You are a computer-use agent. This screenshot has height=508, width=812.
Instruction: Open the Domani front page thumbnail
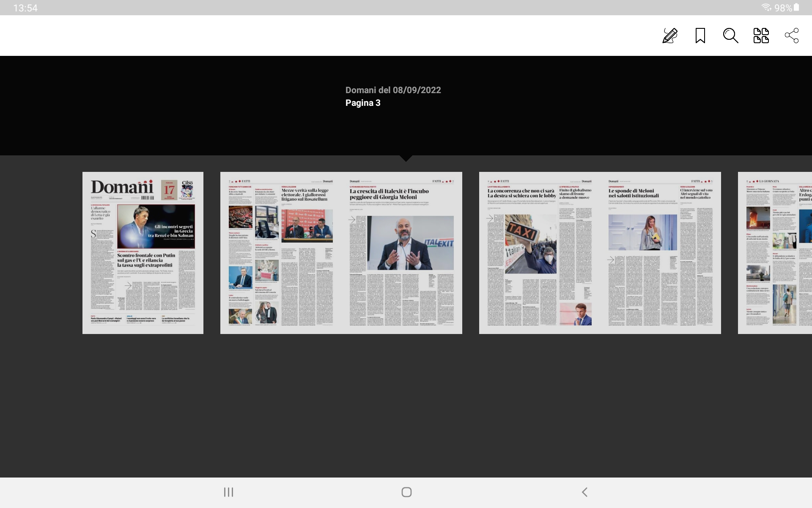click(x=143, y=253)
